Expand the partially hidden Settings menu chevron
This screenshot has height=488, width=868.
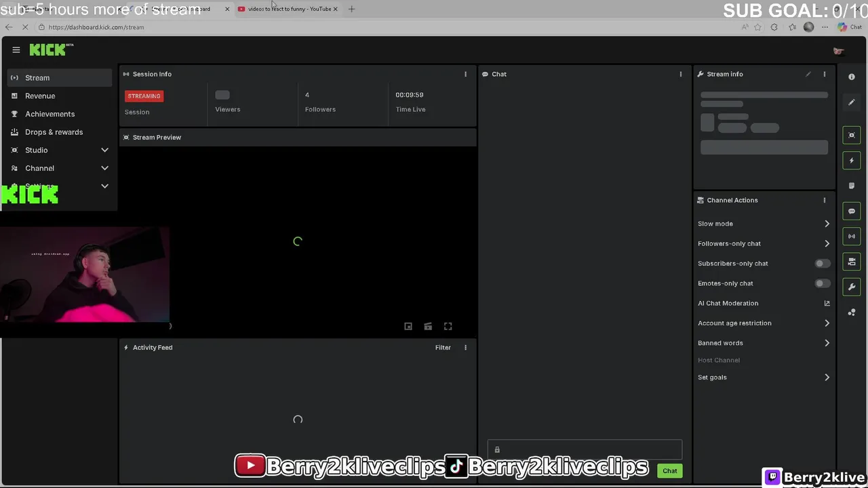point(104,186)
